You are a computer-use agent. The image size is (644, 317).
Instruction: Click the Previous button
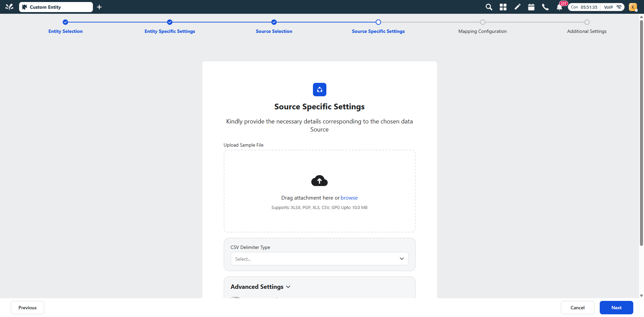pyautogui.click(x=28, y=308)
